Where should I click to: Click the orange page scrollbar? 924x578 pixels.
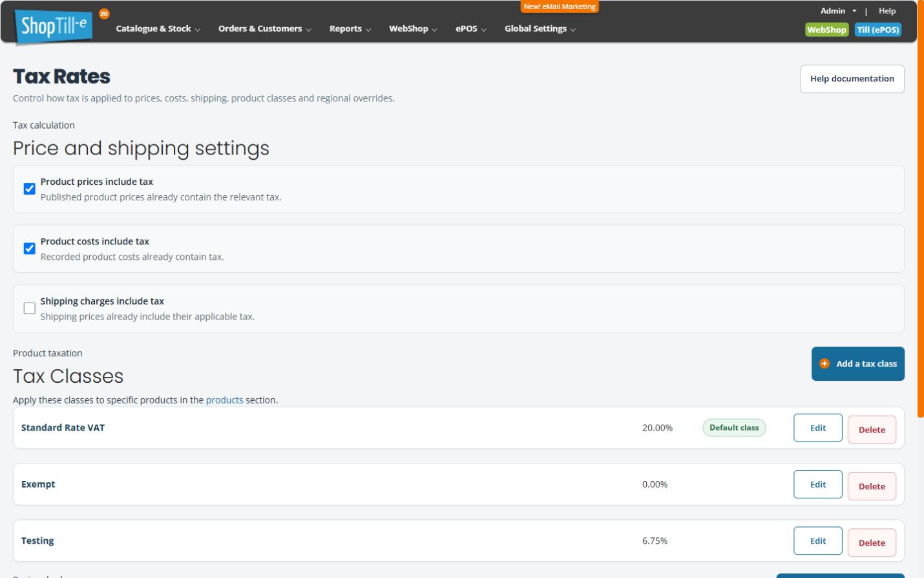point(920,209)
